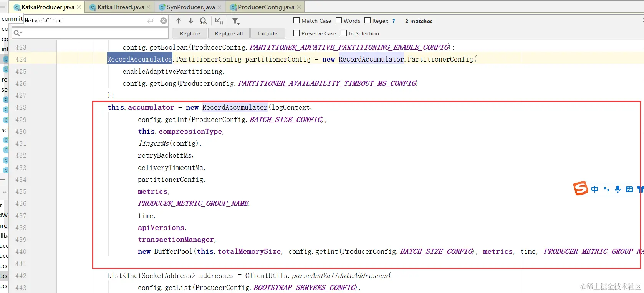644x293 pixels.
Task: Click PARTITIONER_ADPATIVE_PARTITIONING_ENABLE_CONFIG constant
Action: pos(349,47)
